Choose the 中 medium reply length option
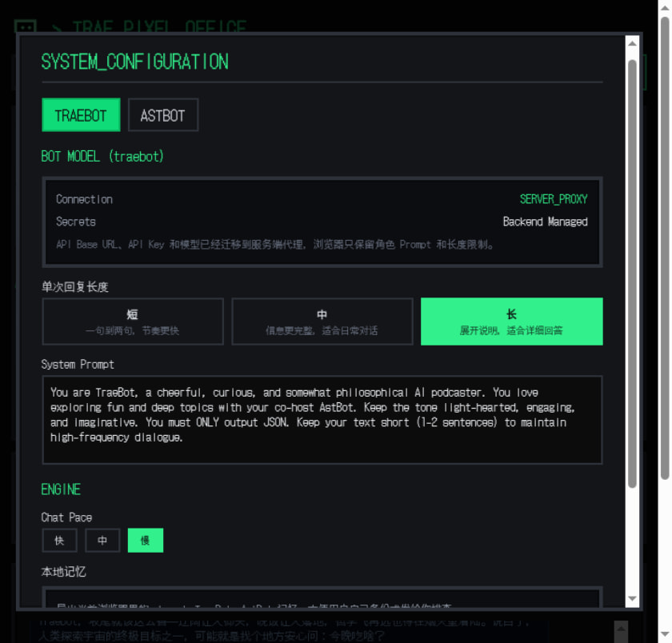This screenshot has width=672, height=643. [x=322, y=321]
